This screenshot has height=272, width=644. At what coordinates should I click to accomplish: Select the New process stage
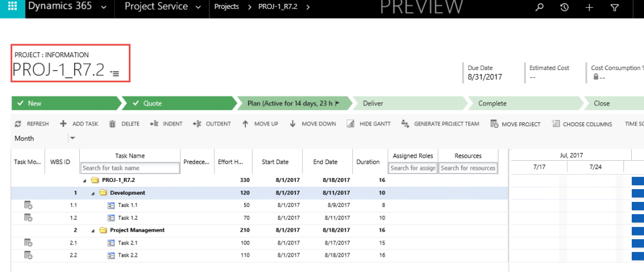66,104
